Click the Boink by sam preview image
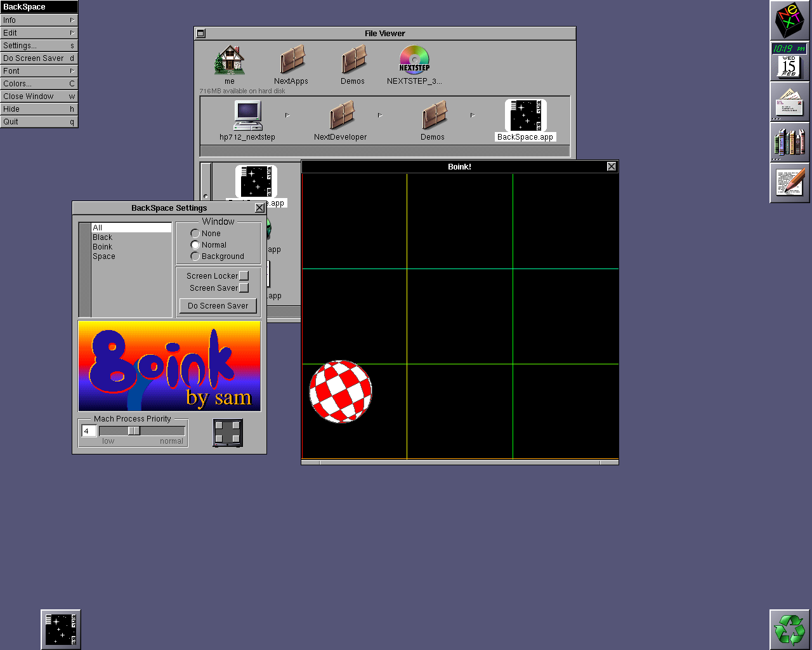The width and height of the screenshot is (812, 650). (169, 366)
